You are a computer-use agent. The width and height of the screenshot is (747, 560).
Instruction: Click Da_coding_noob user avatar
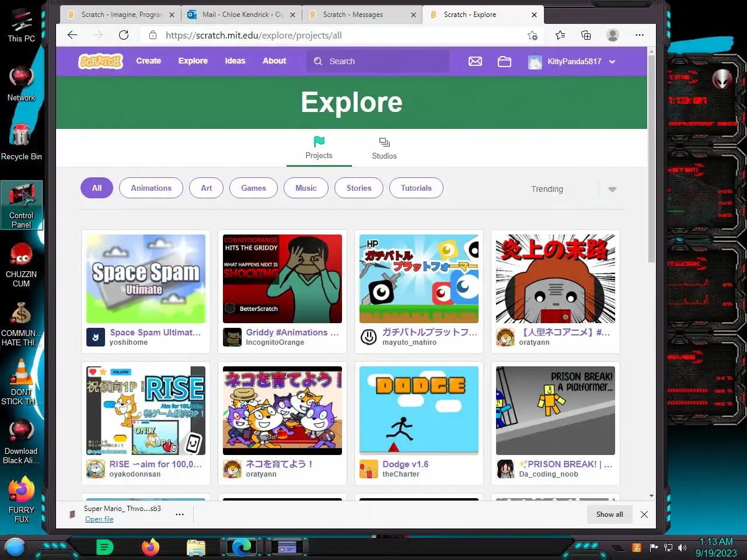tap(505, 469)
